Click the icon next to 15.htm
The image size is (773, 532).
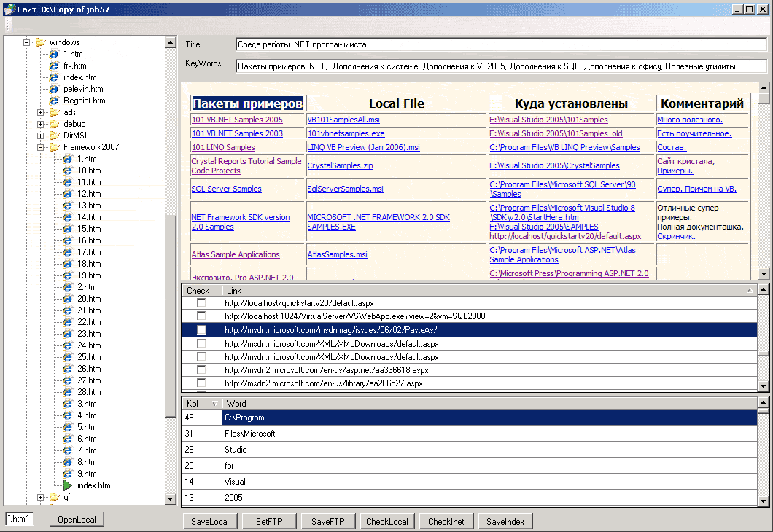[68, 229]
